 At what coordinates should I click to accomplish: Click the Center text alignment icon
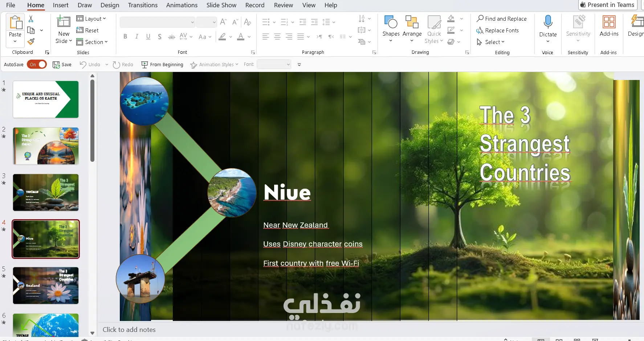tap(277, 37)
